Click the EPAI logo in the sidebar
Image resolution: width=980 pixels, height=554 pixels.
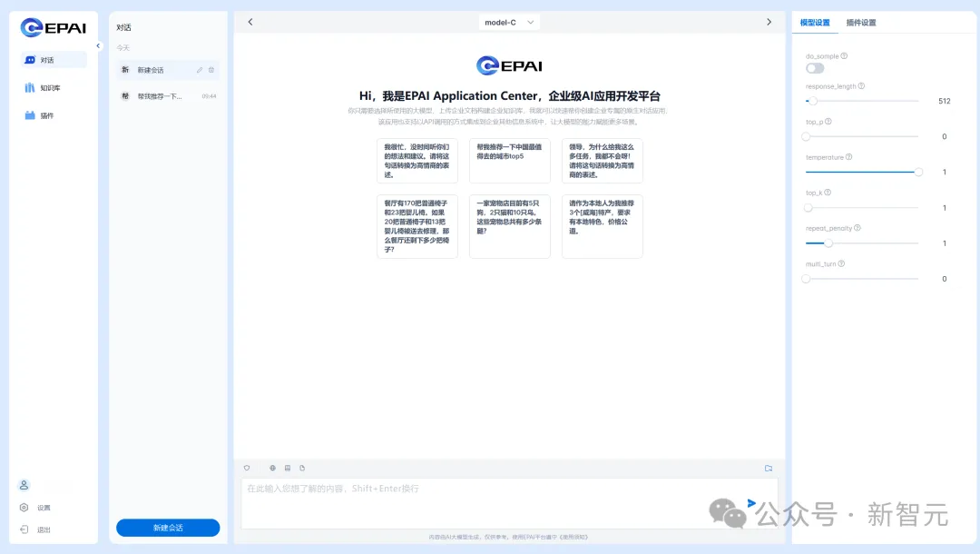(54, 27)
